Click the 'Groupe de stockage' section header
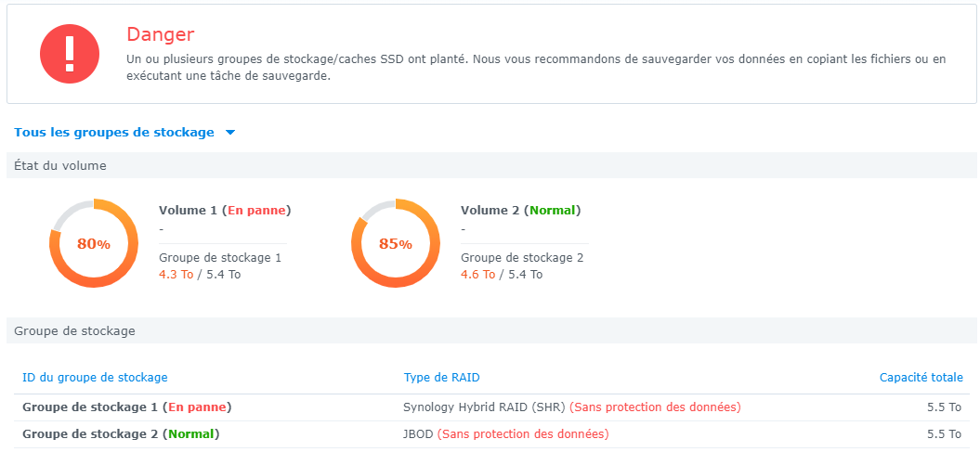Image resolution: width=980 pixels, height=465 pixels. point(74,330)
